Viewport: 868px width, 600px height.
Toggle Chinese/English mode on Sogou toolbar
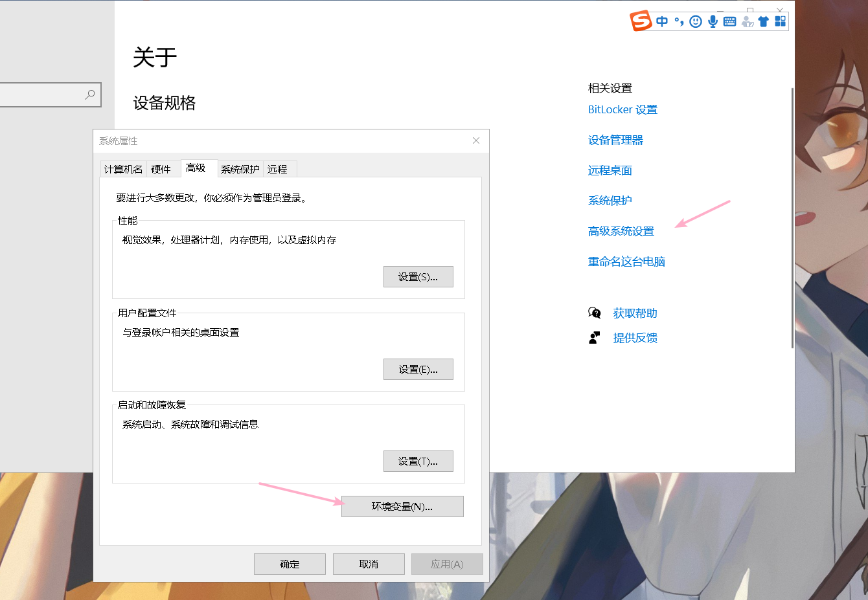[662, 21]
